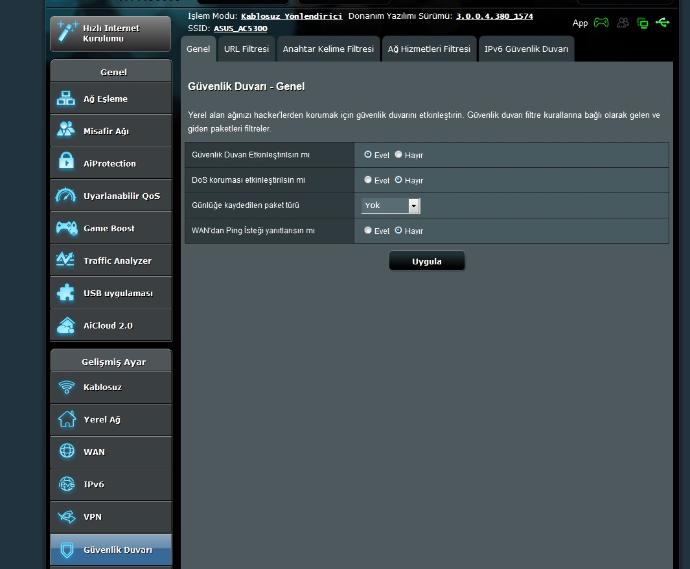Select Hayır for WAN Ping isteği
This screenshot has width=690, height=569.
[x=398, y=230]
